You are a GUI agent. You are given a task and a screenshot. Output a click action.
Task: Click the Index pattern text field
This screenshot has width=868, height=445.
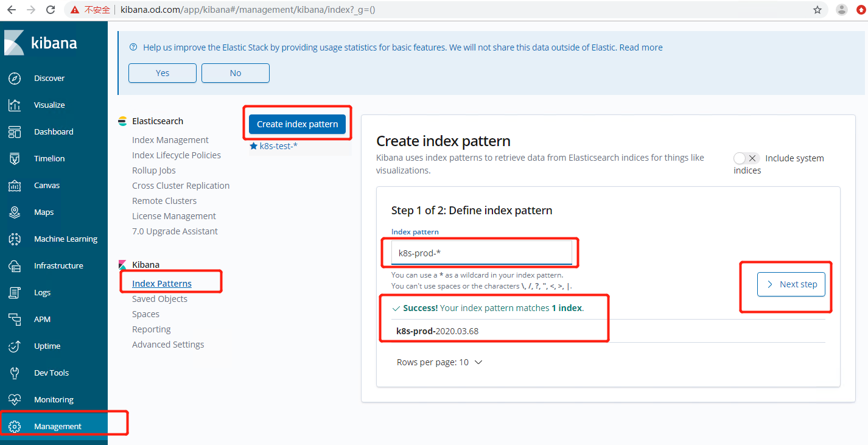pos(481,253)
